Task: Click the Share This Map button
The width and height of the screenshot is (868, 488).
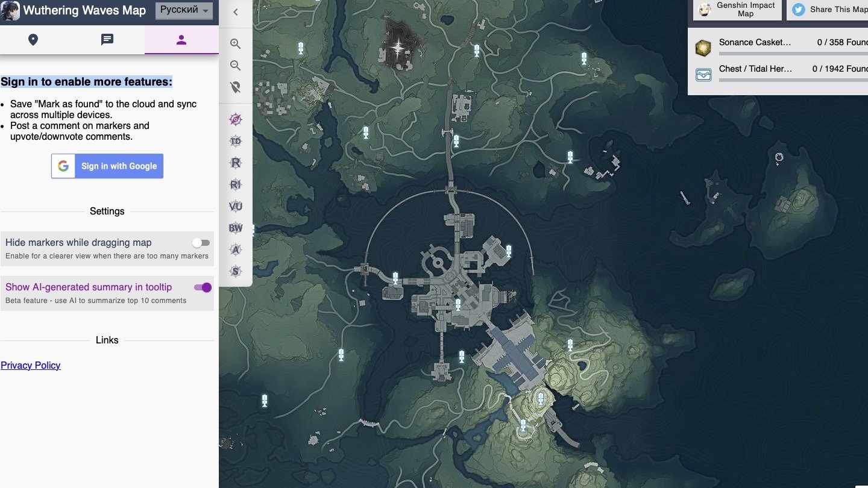Action: [x=828, y=10]
